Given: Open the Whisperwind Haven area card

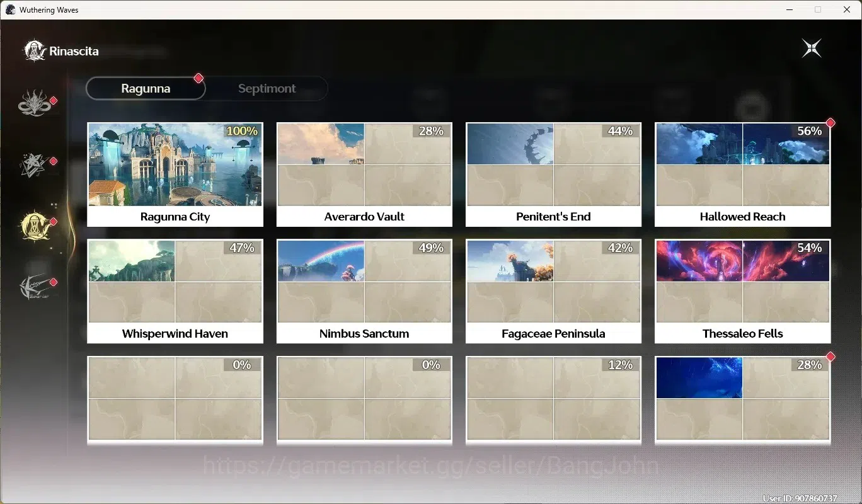Looking at the screenshot, I should (175, 291).
